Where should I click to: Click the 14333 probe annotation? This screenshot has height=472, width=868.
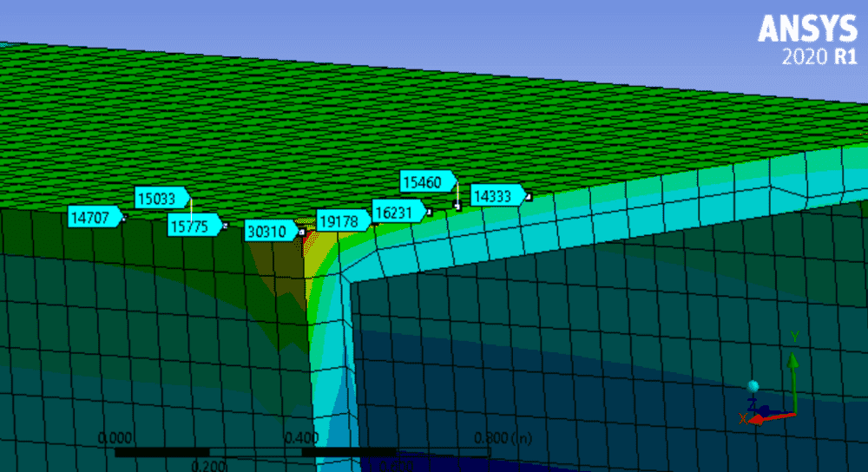point(496,195)
